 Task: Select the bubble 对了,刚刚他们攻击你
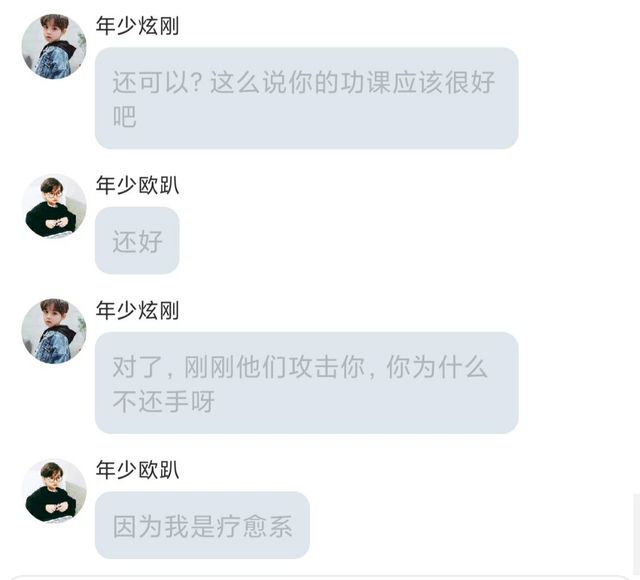click(x=307, y=382)
